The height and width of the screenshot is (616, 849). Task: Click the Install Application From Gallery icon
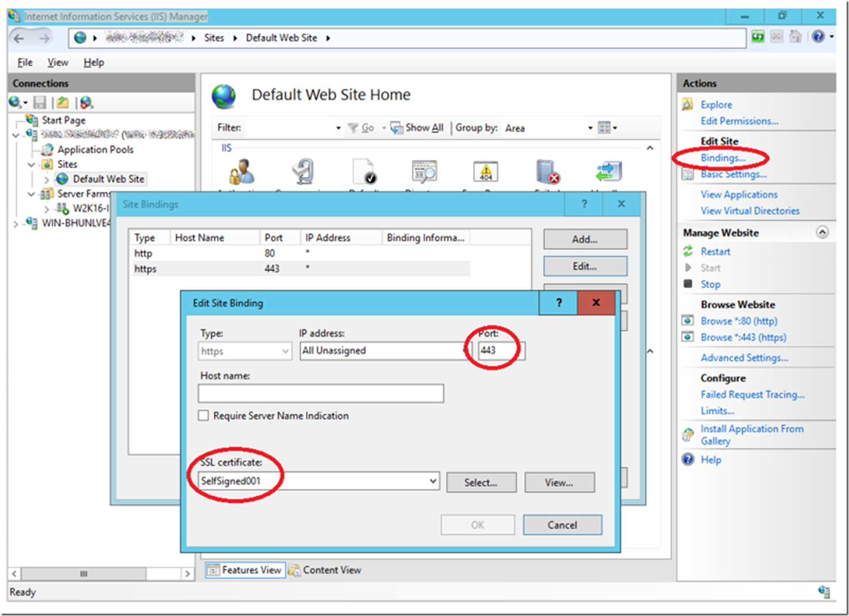[x=688, y=435]
